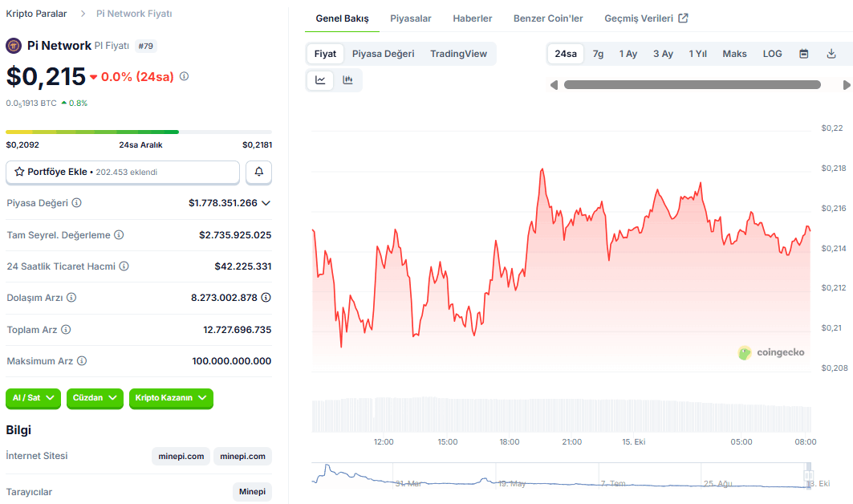The height and width of the screenshot is (504, 853).
Task: Show info for Maksimum Arz
Action: pyautogui.click(x=82, y=361)
